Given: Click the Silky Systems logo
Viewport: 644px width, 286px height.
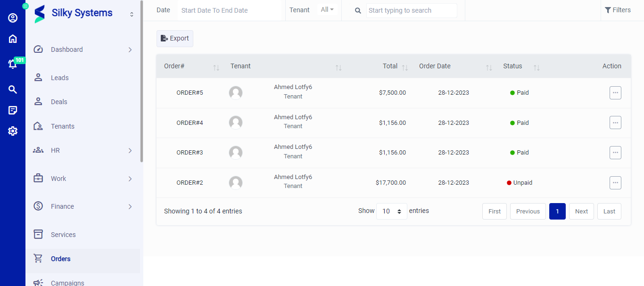Looking at the screenshot, I should [x=40, y=14].
